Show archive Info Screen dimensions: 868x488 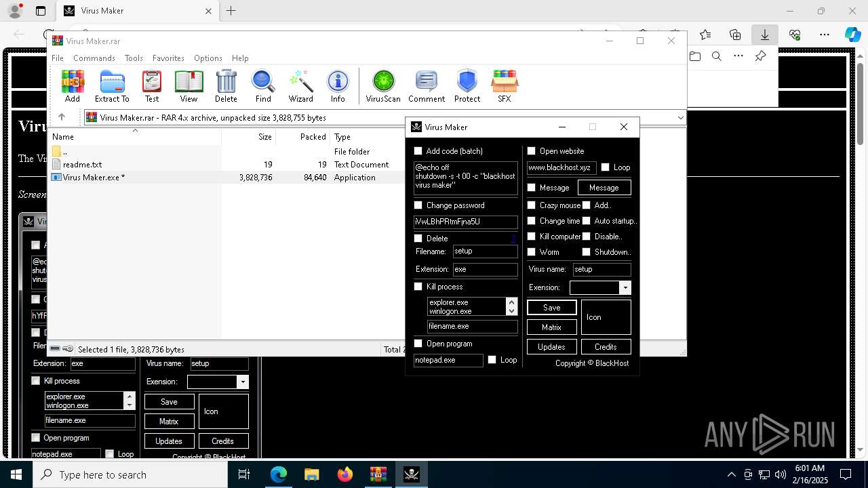pos(338,86)
